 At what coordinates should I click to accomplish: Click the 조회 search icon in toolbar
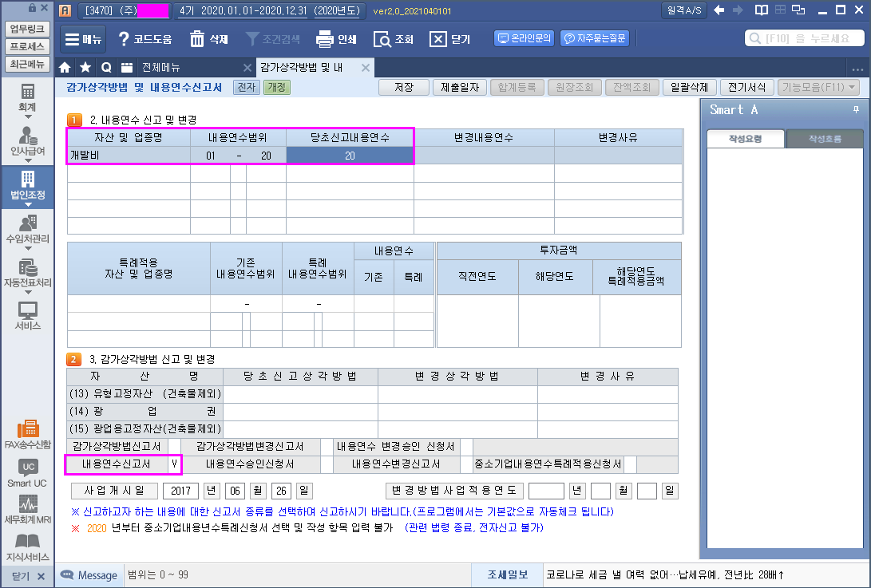[382, 39]
